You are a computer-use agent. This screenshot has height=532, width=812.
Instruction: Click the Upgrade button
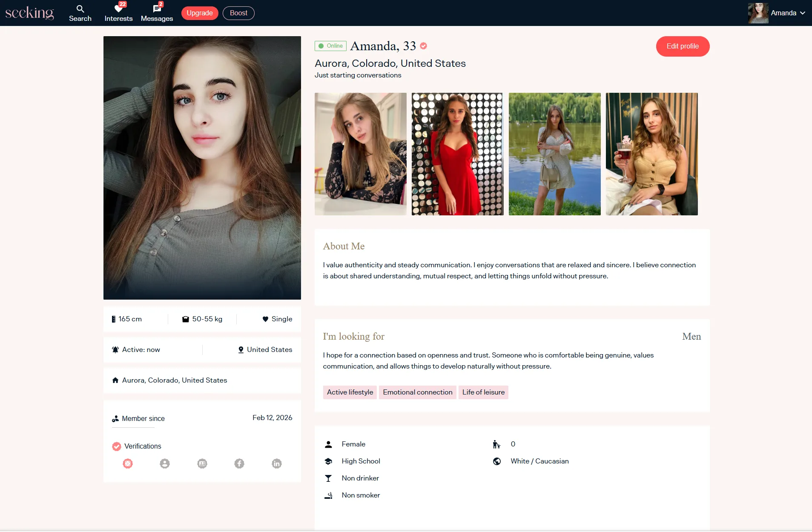click(200, 13)
